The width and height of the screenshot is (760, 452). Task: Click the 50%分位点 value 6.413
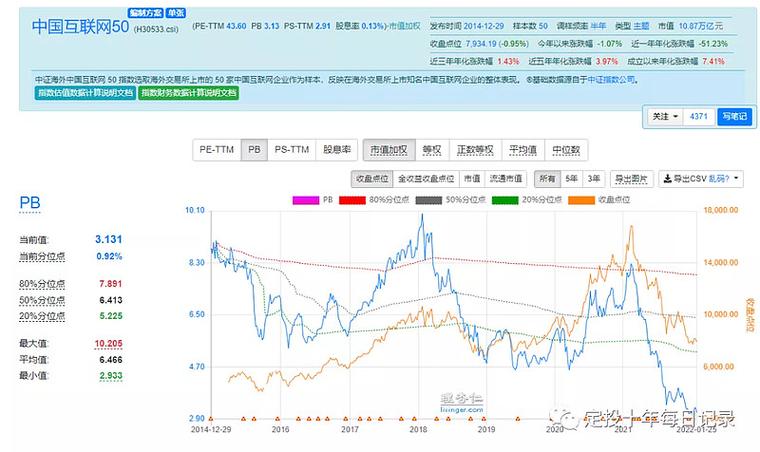coord(111,300)
